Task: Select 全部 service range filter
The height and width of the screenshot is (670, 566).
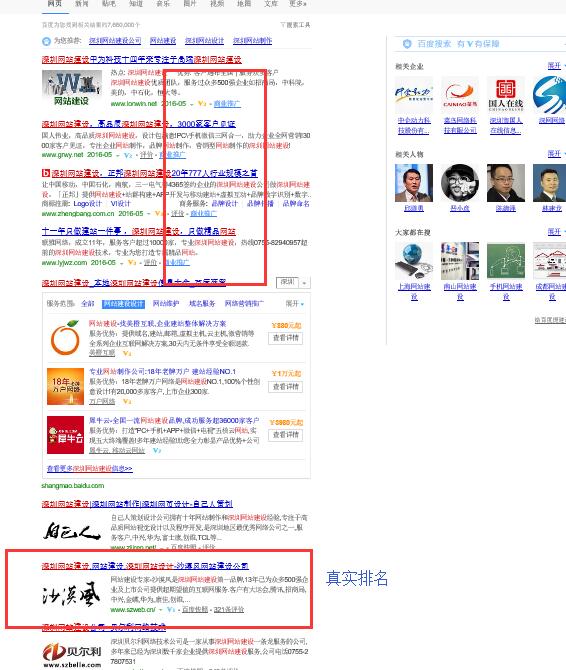Action: [88, 304]
